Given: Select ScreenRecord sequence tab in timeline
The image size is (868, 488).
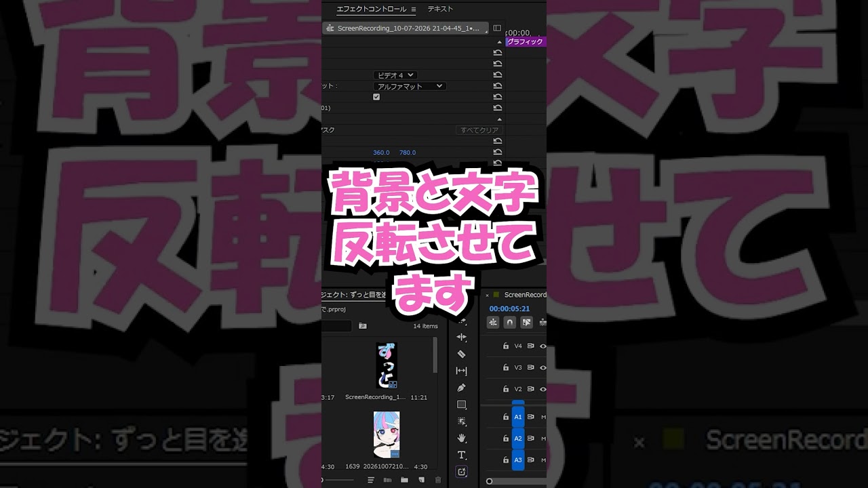Looking at the screenshot, I should pos(525,295).
